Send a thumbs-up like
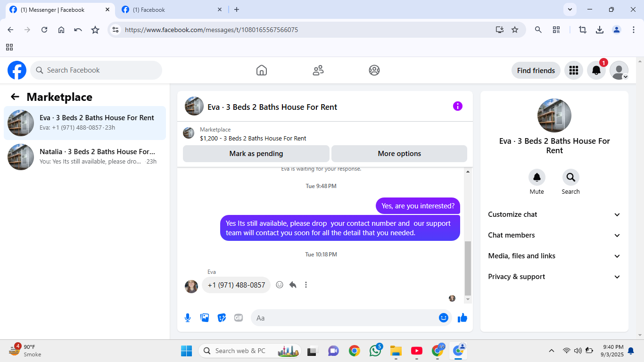 click(462, 318)
